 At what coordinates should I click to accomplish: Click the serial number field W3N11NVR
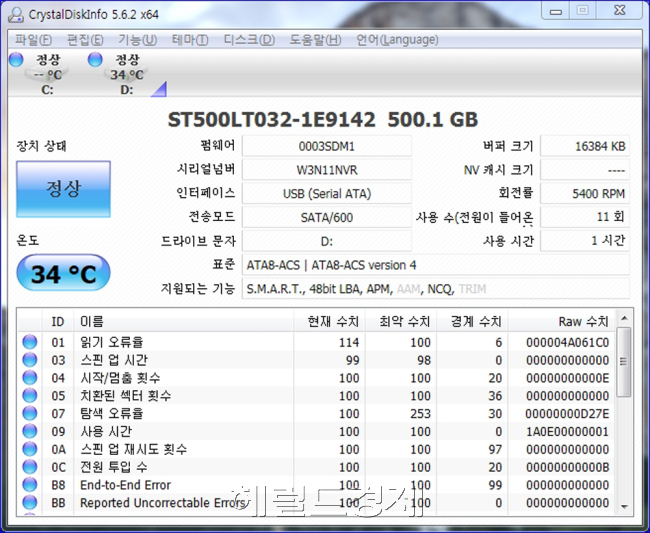pos(327,170)
